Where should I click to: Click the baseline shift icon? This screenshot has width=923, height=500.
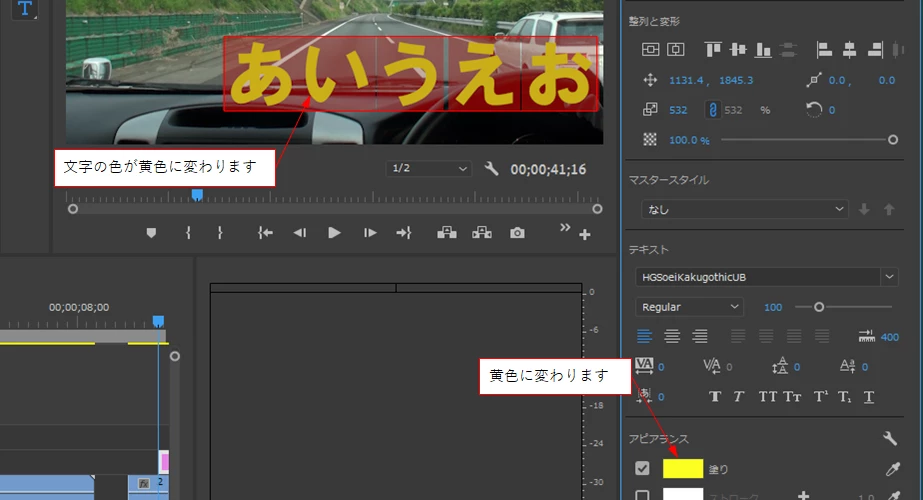pyautogui.click(x=848, y=366)
